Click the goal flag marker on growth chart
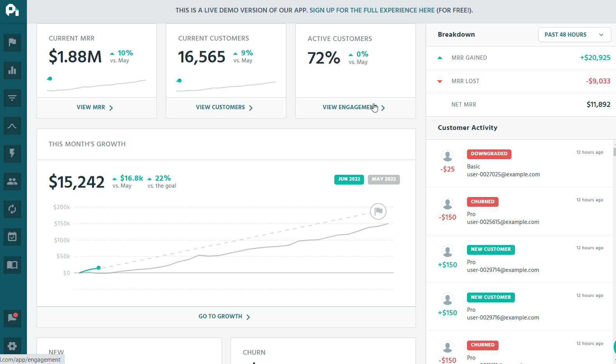616x364 pixels. [x=378, y=211]
